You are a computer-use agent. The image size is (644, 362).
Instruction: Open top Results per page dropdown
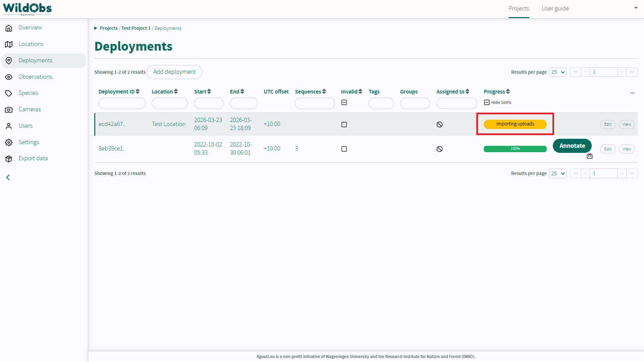coord(557,72)
